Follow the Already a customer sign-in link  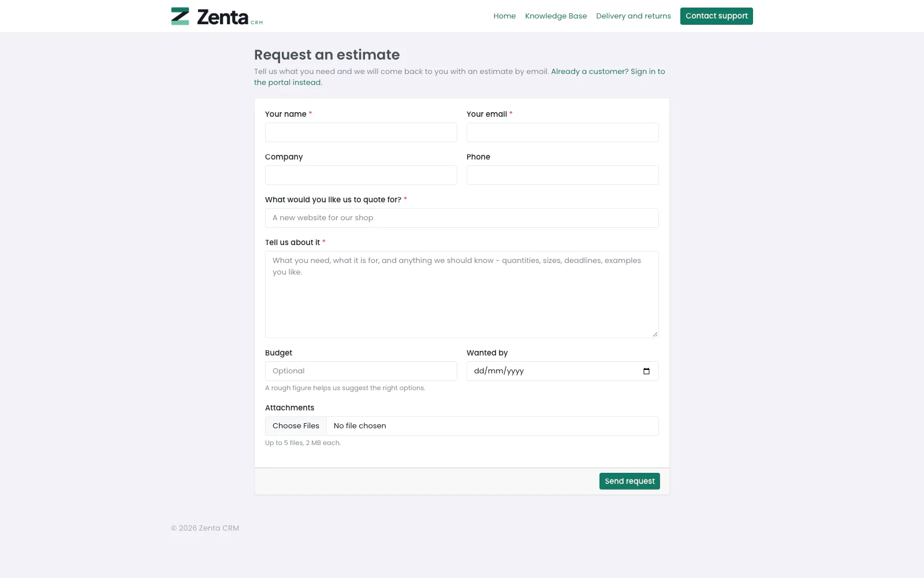(460, 77)
